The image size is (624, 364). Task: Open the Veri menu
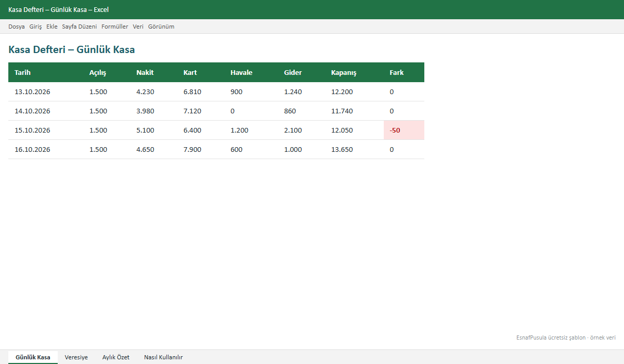[x=138, y=27]
